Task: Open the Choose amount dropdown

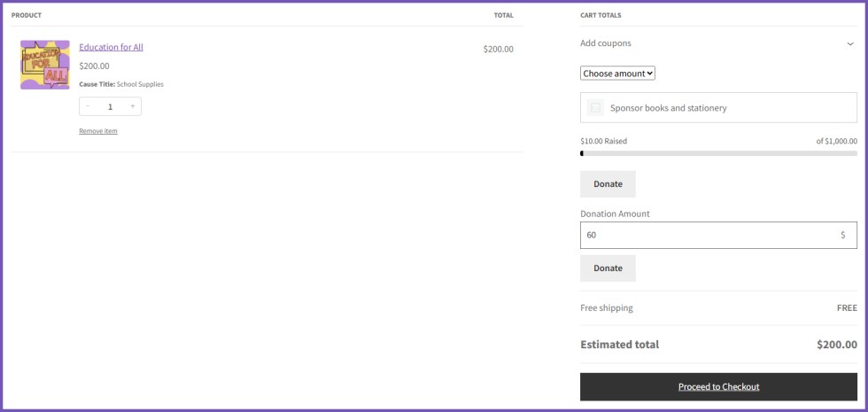Action: tap(618, 73)
